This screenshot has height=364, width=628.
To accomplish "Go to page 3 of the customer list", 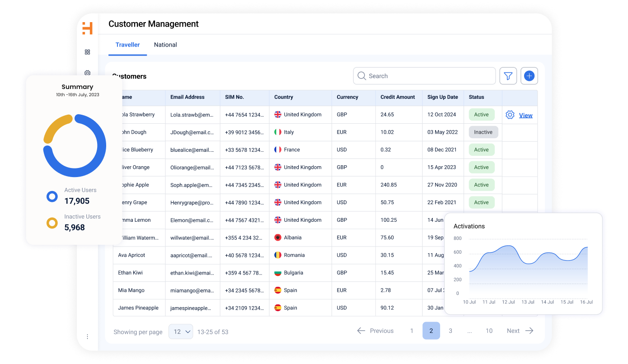I will coord(450,331).
